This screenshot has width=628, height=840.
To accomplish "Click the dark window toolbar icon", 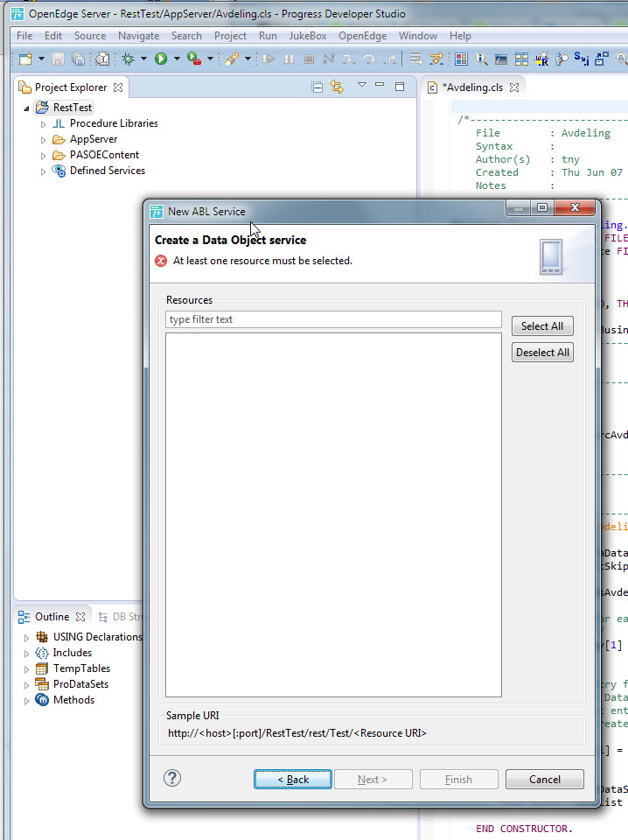I will coord(501,59).
